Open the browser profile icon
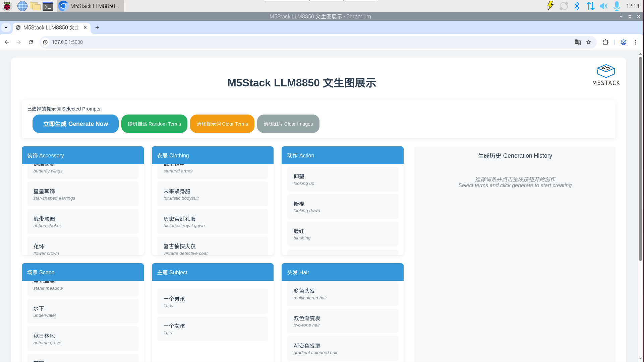This screenshot has height=362, width=644. coord(624,42)
